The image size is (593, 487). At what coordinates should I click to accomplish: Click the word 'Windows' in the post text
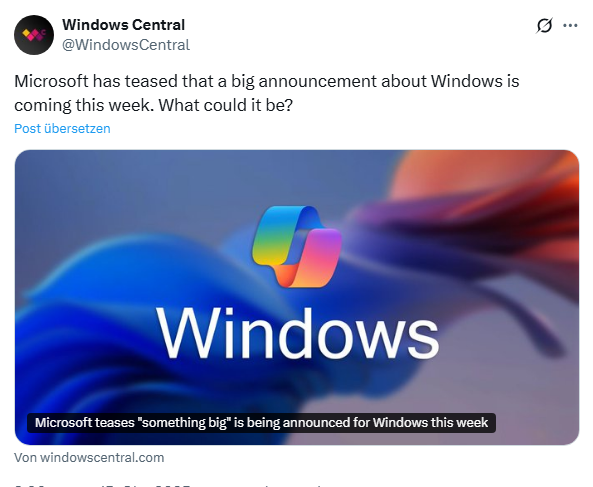pyautogui.click(x=467, y=81)
